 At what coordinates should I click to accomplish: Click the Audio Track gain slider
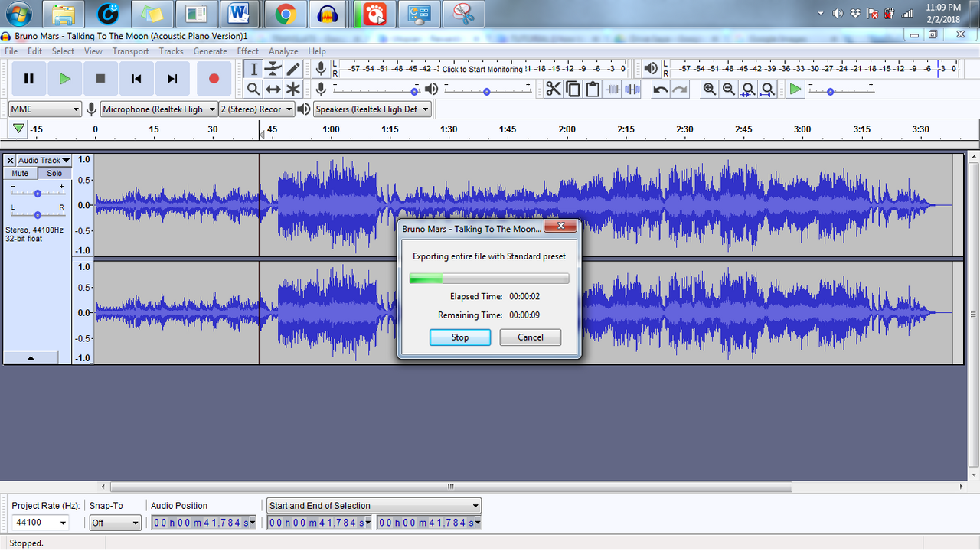(37, 193)
